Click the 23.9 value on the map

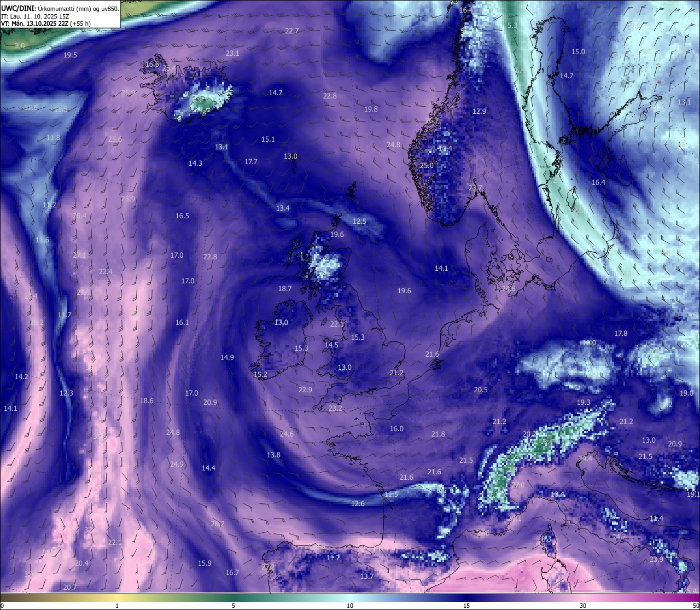(656, 560)
